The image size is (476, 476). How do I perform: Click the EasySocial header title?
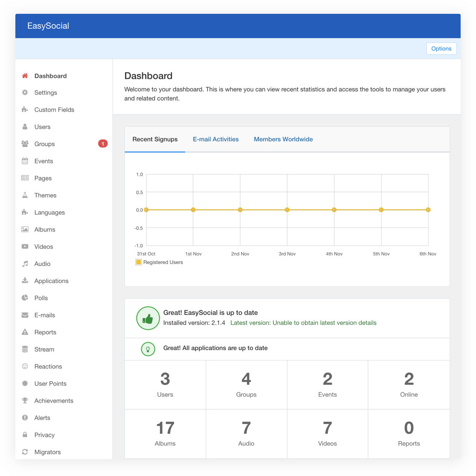click(48, 26)
